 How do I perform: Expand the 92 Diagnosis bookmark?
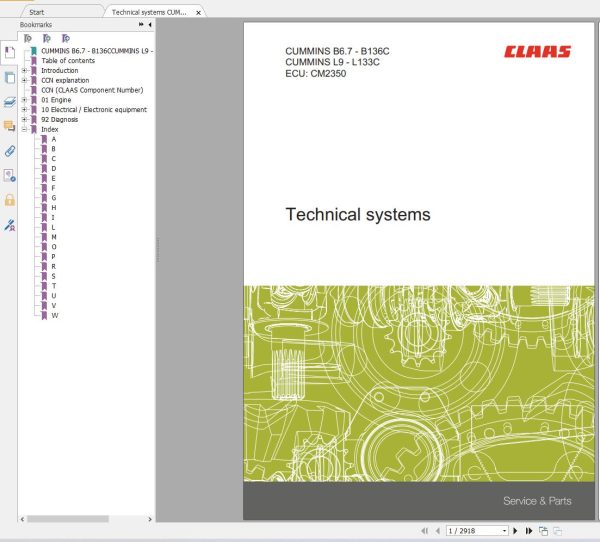pos(24,119)
